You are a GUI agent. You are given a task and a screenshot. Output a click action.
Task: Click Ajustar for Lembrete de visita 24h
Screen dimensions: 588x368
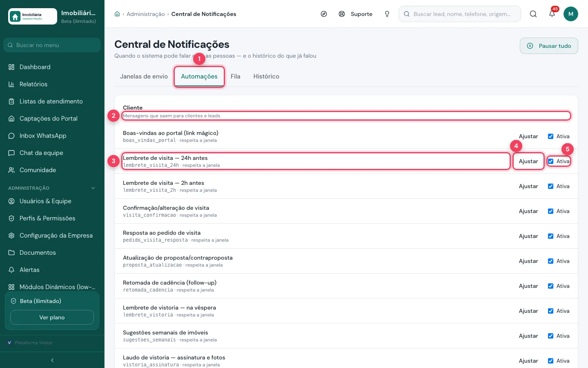(x=528, y=162)
